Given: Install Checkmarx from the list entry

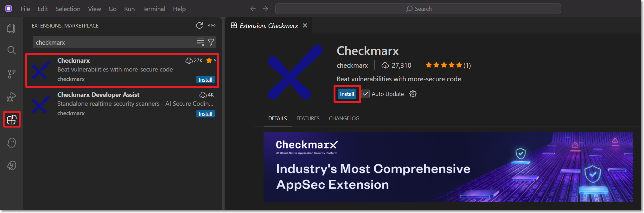Looking at the screenshot, I should point(205,80).
